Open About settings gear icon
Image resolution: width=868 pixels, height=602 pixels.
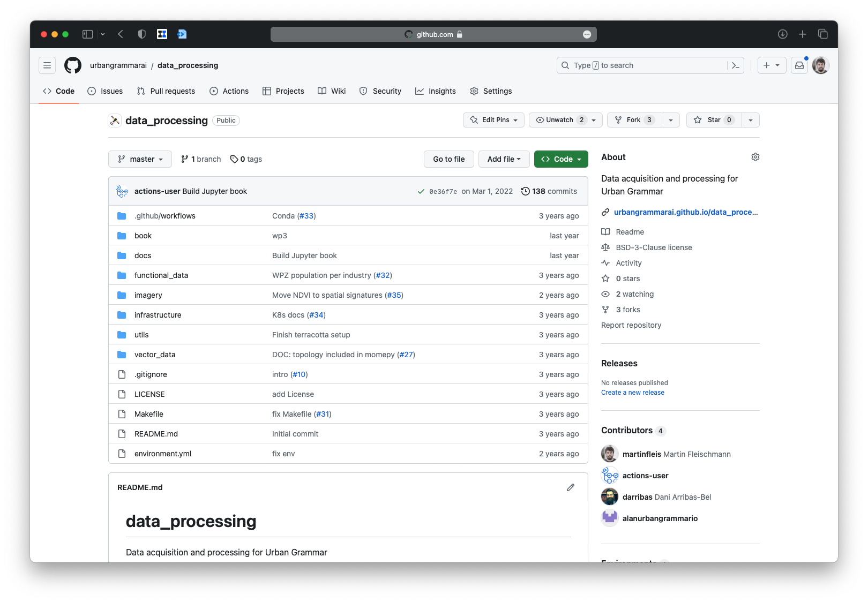click(755, 157)
